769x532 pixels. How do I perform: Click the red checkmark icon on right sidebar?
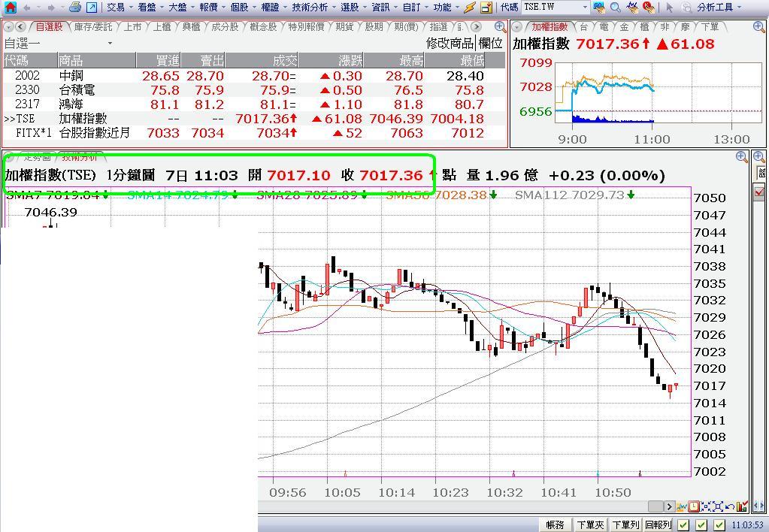point(759,192)
